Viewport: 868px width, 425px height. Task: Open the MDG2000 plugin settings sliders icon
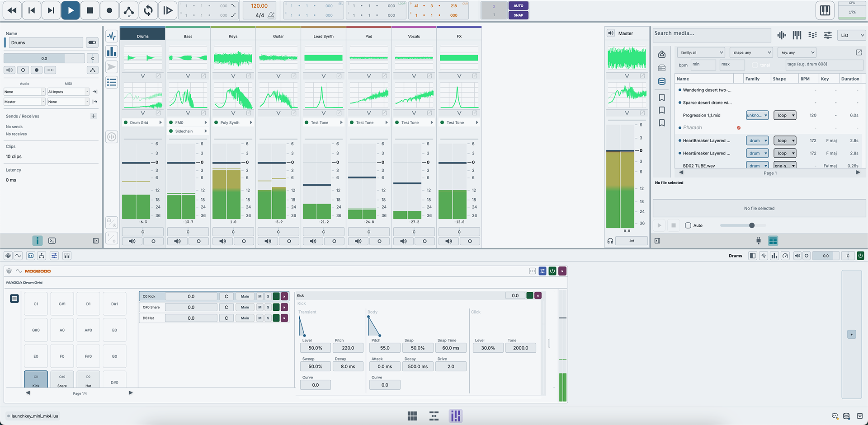pyautogui.click(x=542, y=271)
